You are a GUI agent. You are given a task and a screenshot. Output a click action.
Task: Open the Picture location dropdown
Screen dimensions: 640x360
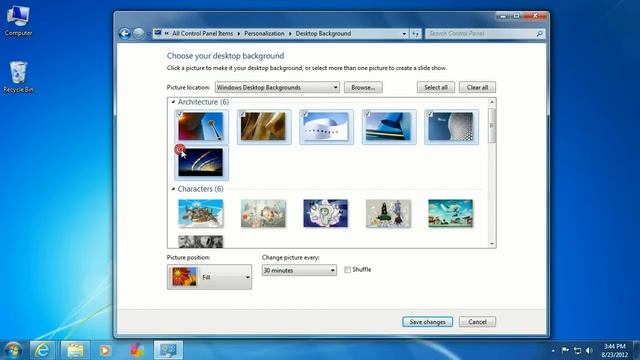[x=277, y=87]
